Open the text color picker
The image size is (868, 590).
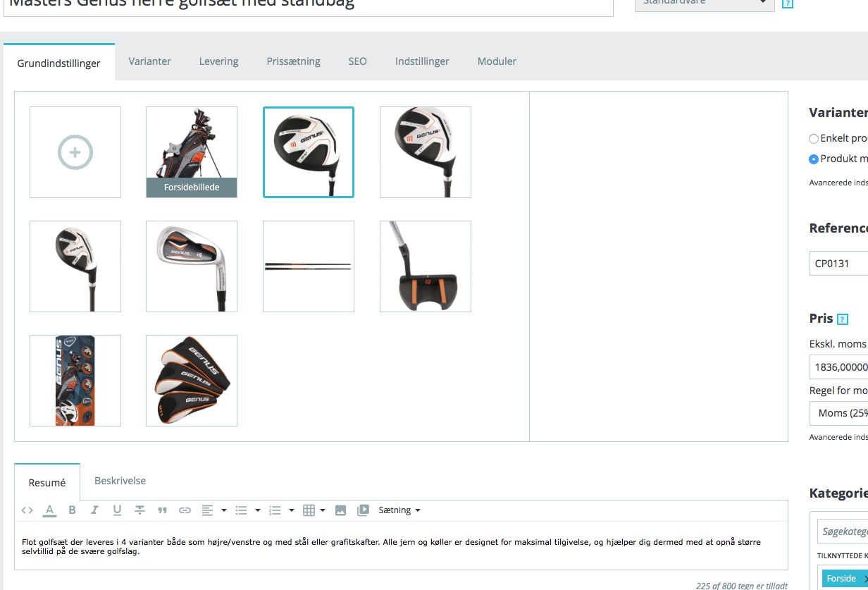(x=49, y=510)
